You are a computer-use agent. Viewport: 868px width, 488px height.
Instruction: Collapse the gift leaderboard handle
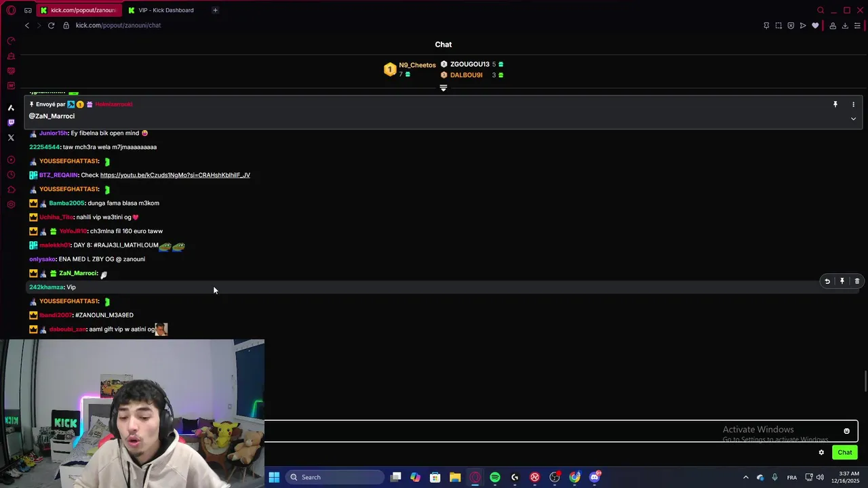click(443, 88)
